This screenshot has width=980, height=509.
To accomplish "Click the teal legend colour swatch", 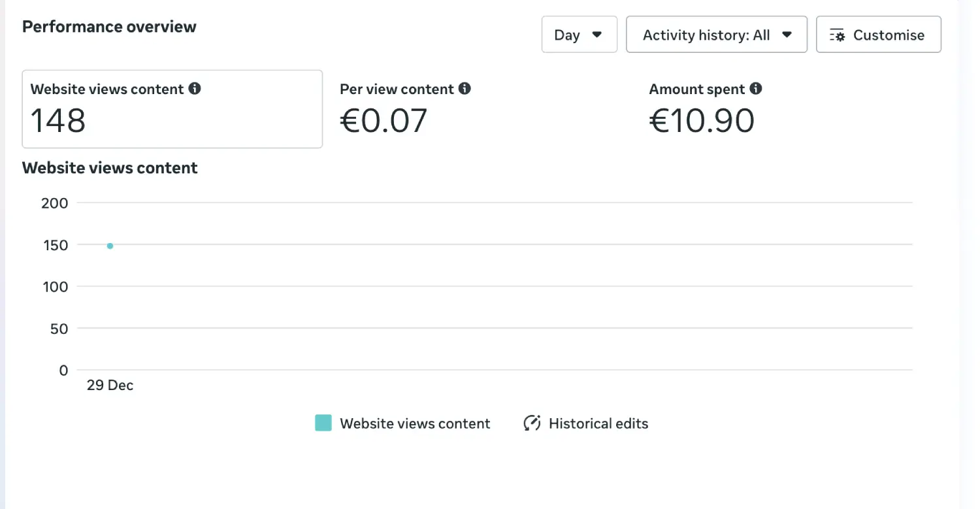I will 323,423.
